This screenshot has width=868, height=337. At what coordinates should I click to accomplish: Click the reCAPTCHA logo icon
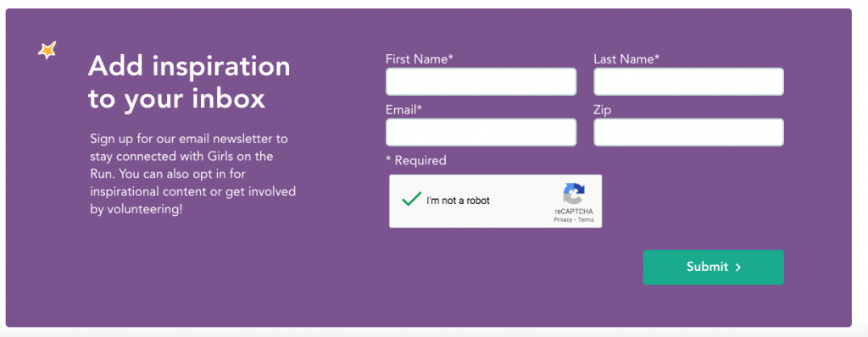[x=574, y=194]
